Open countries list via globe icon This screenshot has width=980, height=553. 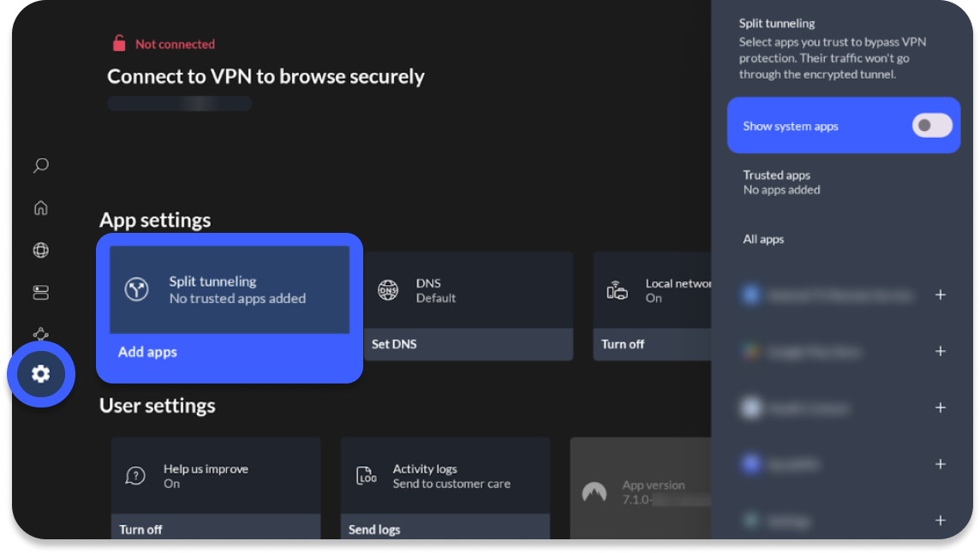point(40,250)
